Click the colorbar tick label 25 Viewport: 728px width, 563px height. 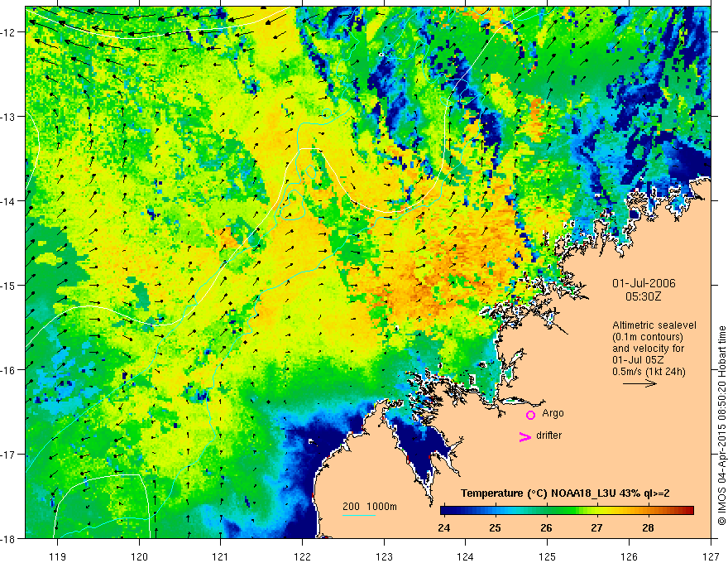coord(495,527)
